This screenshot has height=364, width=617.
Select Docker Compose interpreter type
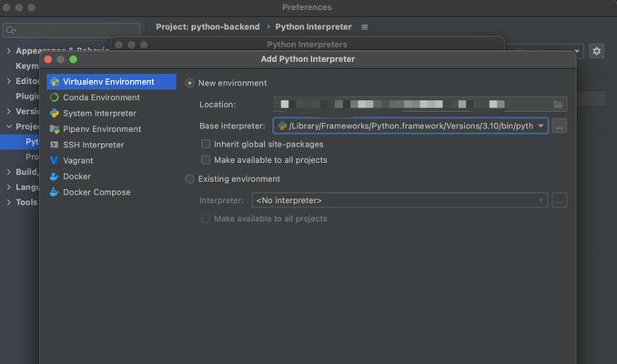(x=96, y=192)
